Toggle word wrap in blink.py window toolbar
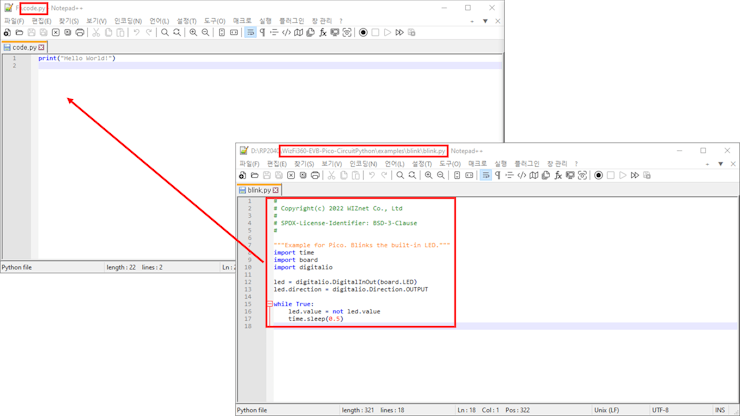The image size is (740, 416). pos(485,176)
